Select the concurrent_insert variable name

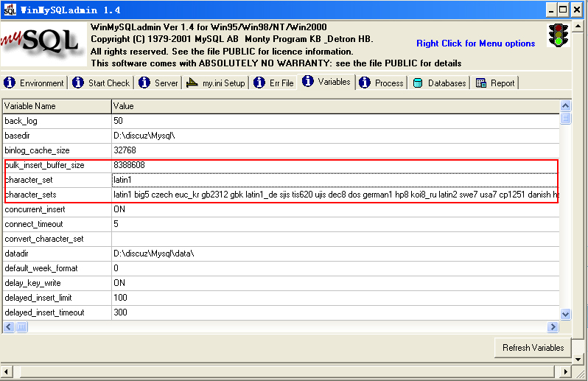[35, 209]
